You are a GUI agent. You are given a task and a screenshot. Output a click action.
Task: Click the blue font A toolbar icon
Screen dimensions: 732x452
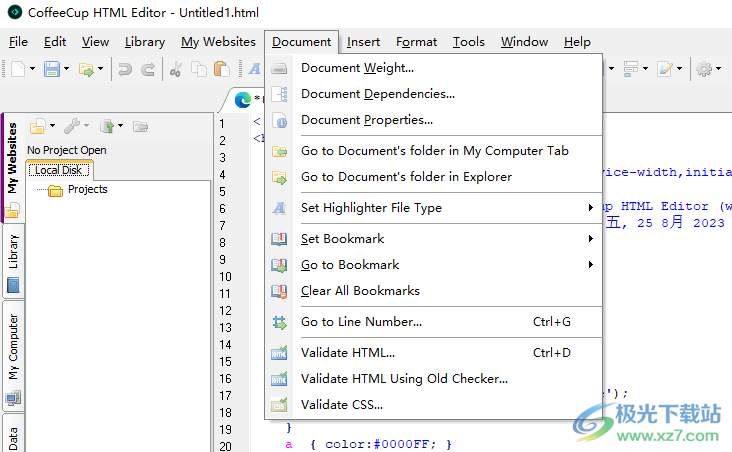[x=254, y=69]
